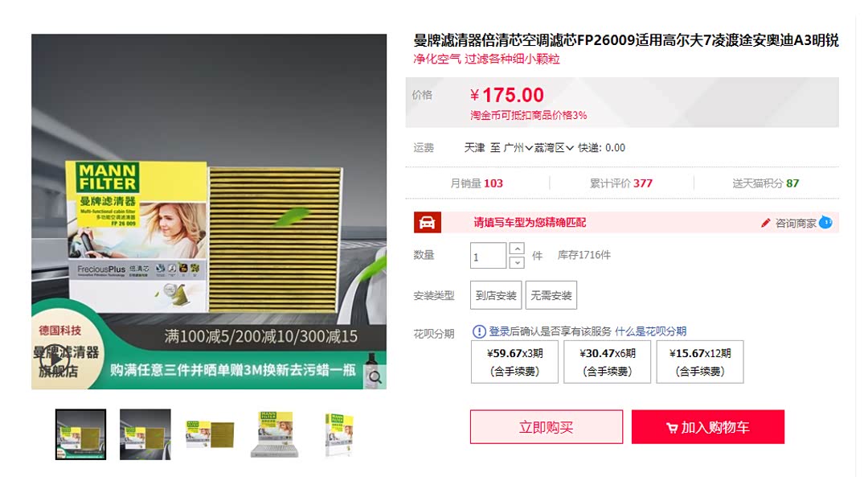The height and width of the screenshot is (477, 868).
Task: Open the blue chat bubble icon
Action: coord(825,222)
